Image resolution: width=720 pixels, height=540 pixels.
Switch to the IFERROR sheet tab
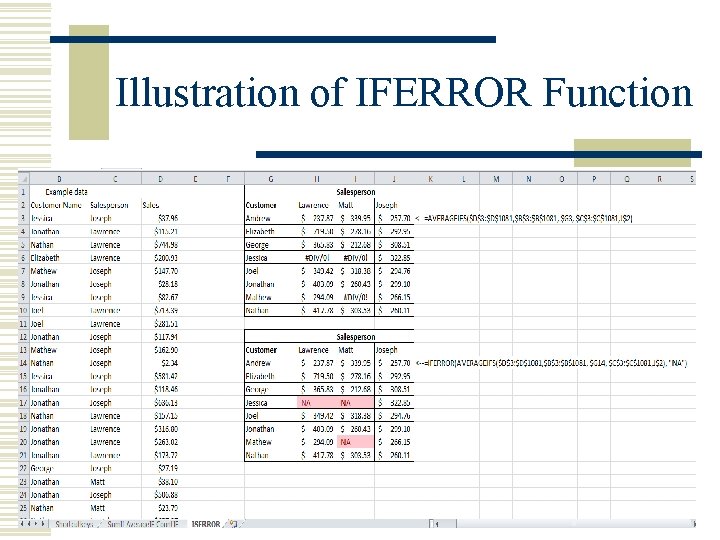pyautogui.click(x=206, y=524)
